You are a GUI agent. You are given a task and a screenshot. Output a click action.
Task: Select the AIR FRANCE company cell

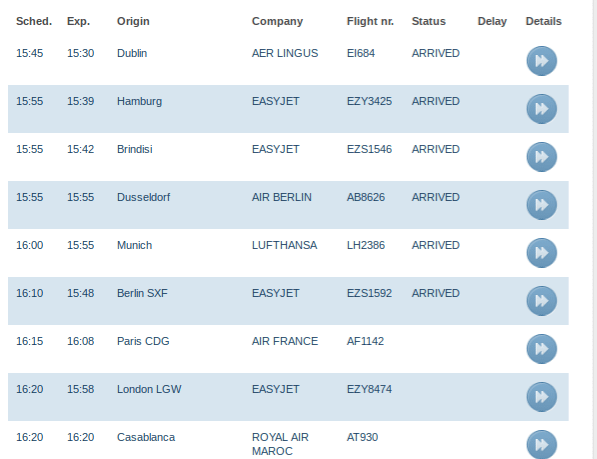tap(285, 341)
